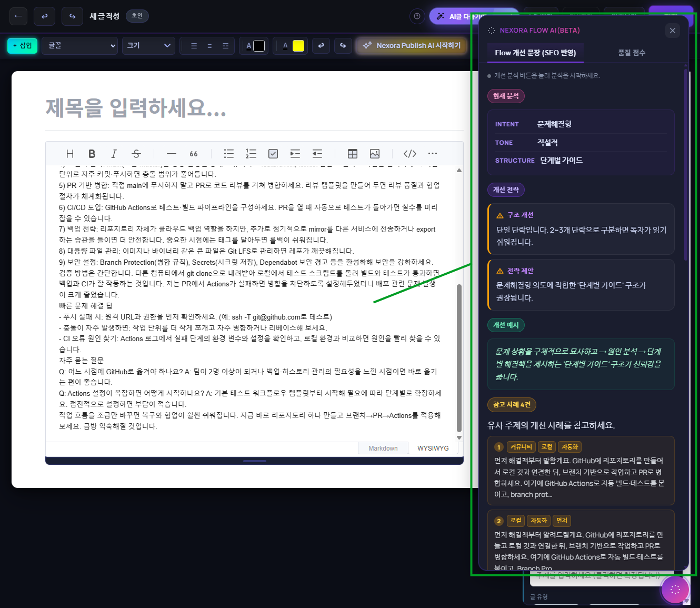Insert a table into the post
The width and height of the screenshot is (700, 608).
point(353,154)
